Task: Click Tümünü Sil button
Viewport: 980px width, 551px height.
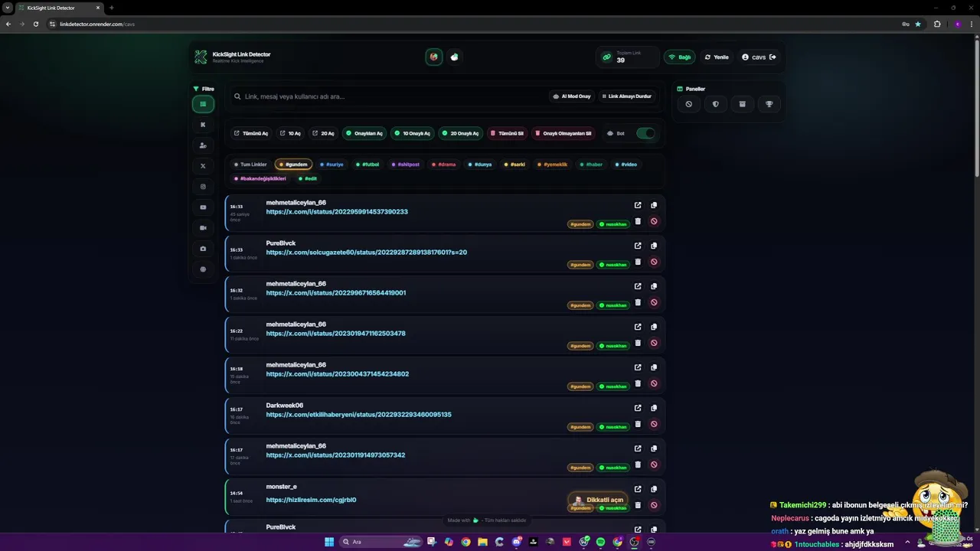Action: 508,133
